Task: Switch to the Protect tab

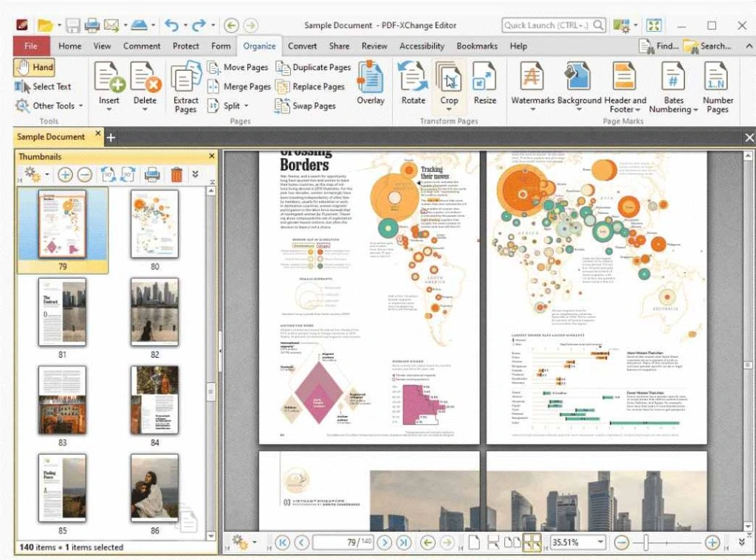Action: (x=185, y=46)
